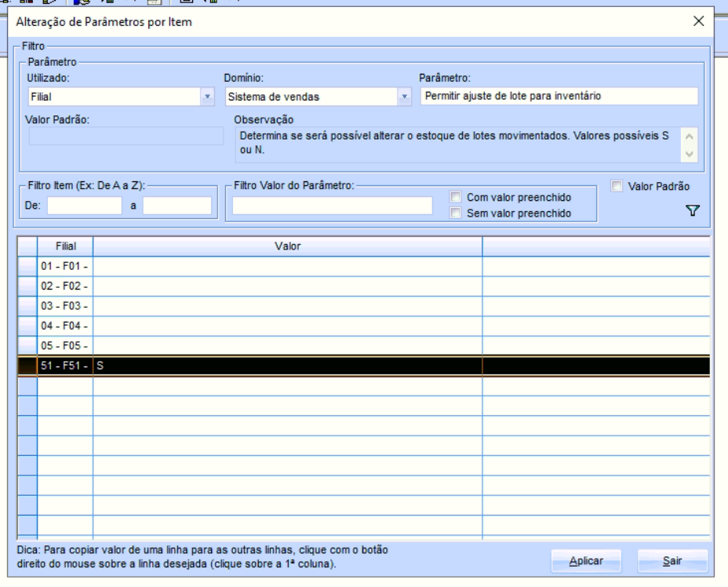Enable 'Com valor preenchido' checkbox

point(456,198)
